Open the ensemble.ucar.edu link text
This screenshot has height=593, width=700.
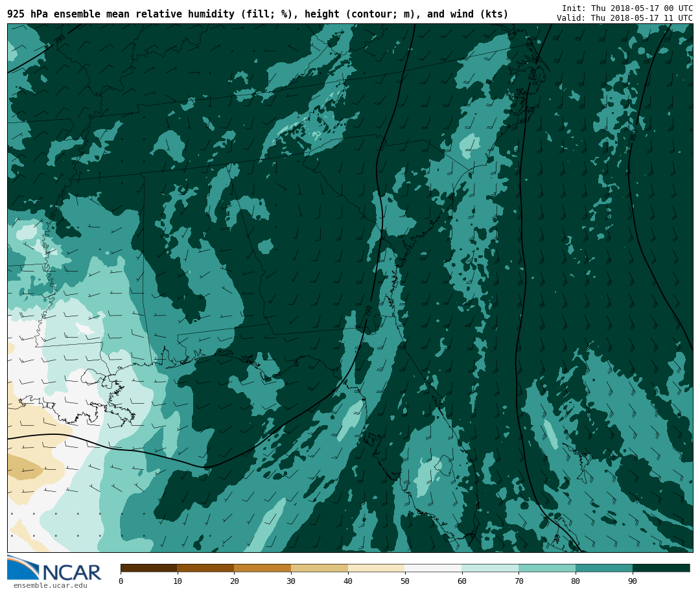[51, 585]
